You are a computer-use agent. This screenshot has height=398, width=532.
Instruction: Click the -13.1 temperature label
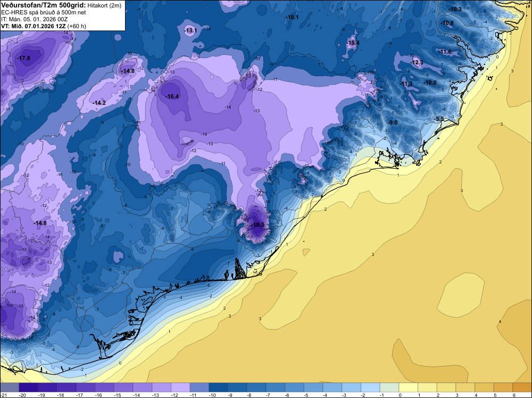[x=190, y=30]
